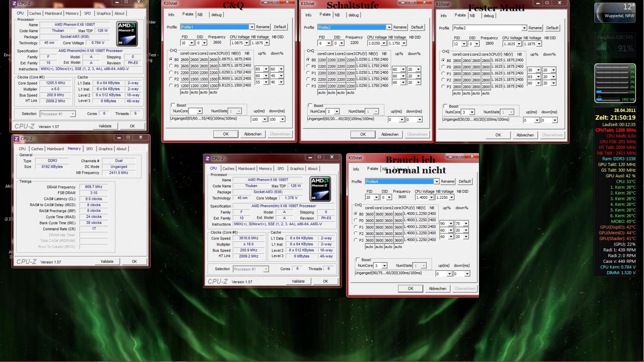Click the Zeit 21:50:19 clock readout
The width and height of the screenshot is (644, 362).
click(x=615, y=118)
